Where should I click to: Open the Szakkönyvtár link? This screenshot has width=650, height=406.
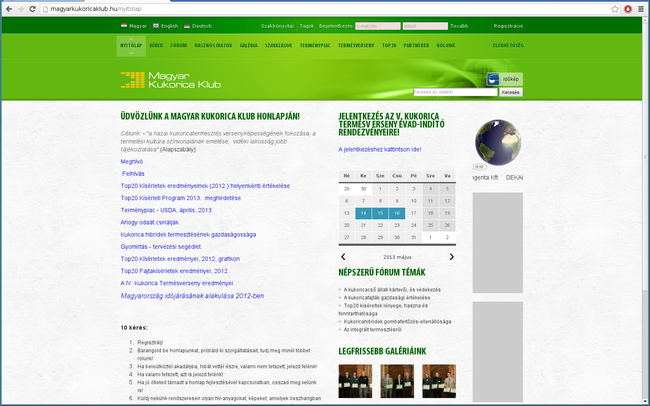277,26
